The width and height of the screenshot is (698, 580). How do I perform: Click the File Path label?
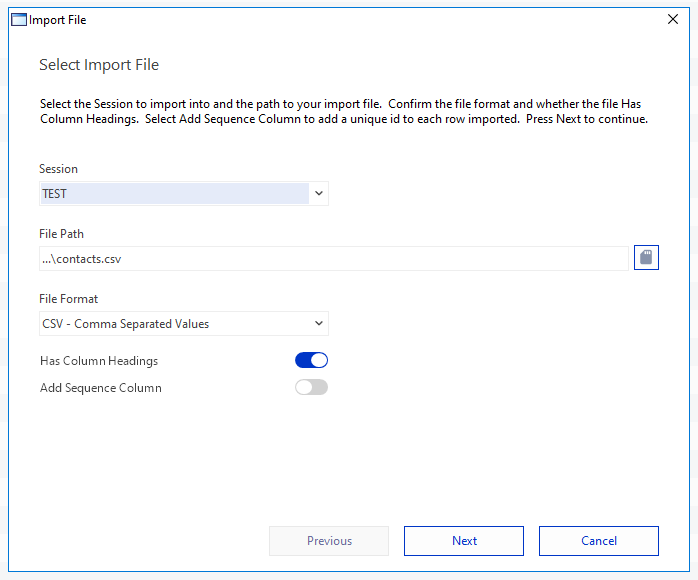point(61,234)
